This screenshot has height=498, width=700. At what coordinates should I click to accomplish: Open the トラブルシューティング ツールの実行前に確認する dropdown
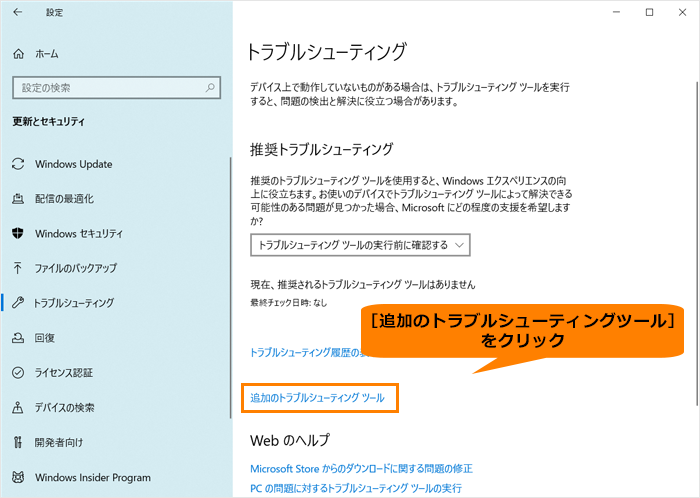point(360,245)
